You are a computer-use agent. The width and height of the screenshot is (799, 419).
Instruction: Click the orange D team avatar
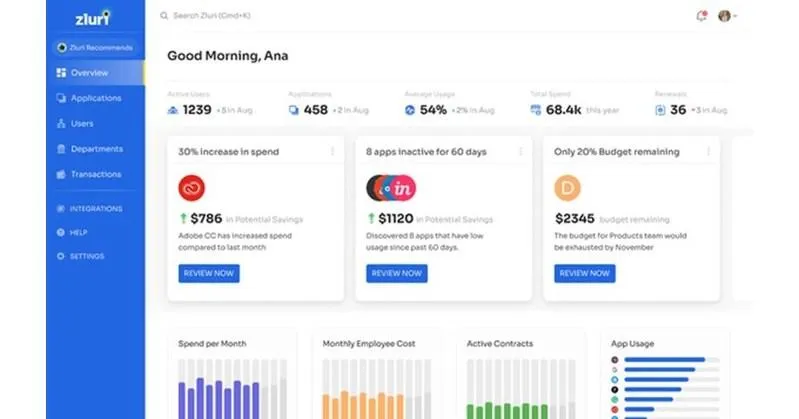(x=567, y=188)
